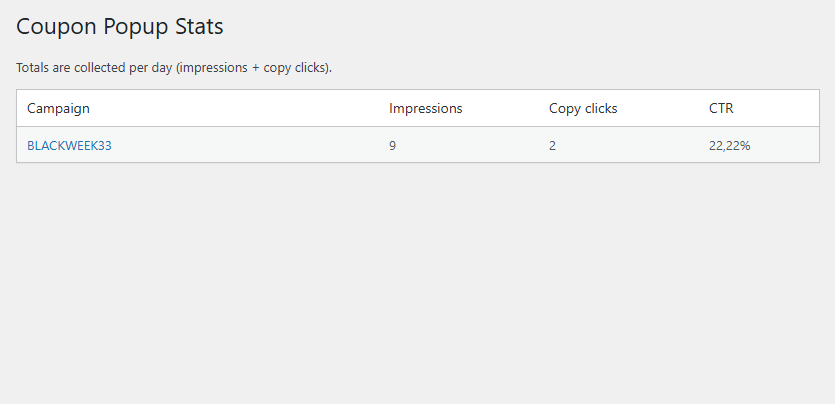Click the copy clicks value 2

pos(553,145)
